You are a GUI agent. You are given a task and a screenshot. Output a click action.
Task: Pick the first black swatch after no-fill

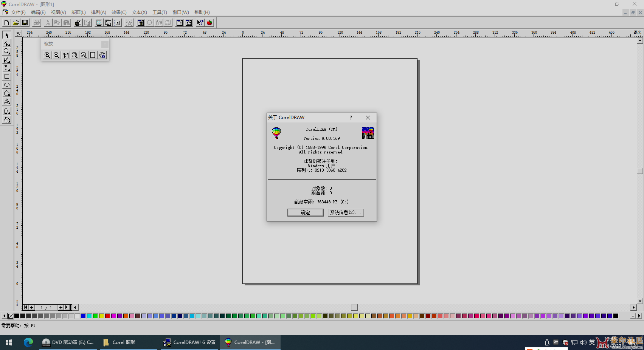(17, 316)
